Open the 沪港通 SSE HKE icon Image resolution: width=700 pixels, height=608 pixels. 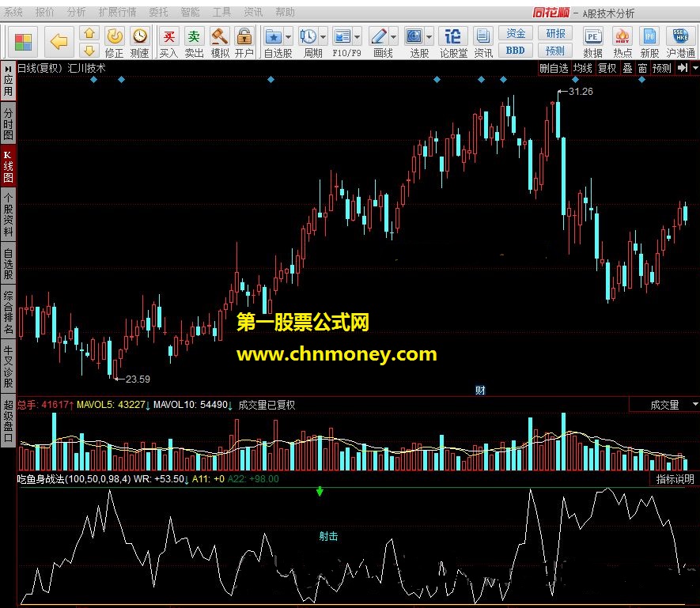point(680,36)
